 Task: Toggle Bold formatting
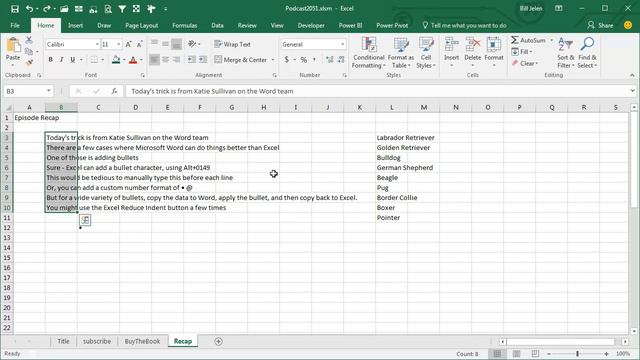(x=50, y=60)
